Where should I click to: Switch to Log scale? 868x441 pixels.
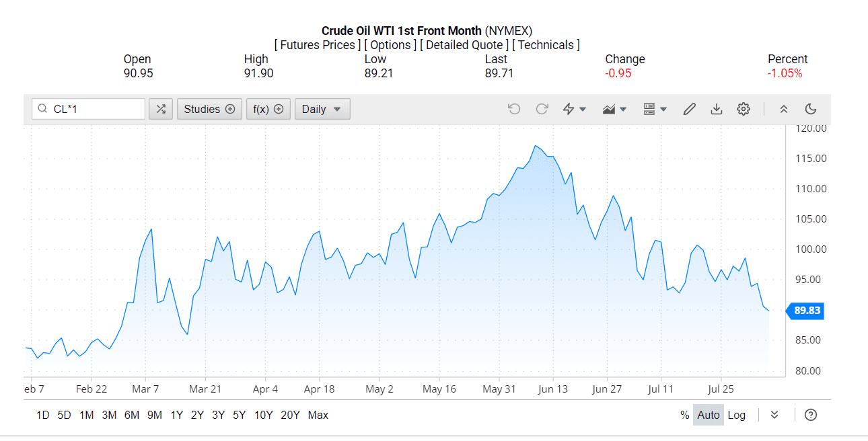(737, 415)
